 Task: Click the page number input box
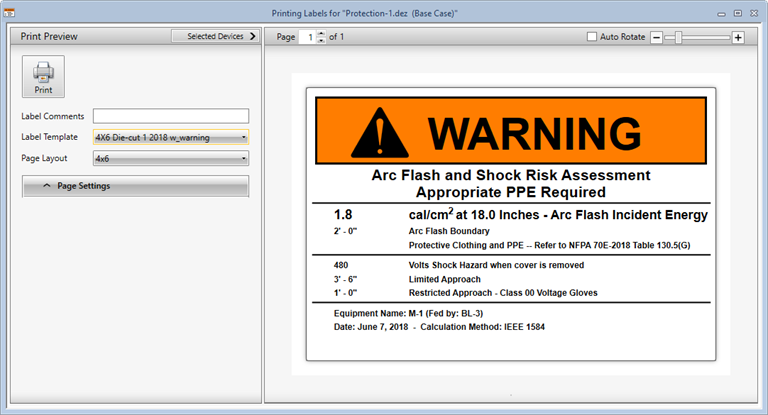pyautogui.click(x=311, y=37)
